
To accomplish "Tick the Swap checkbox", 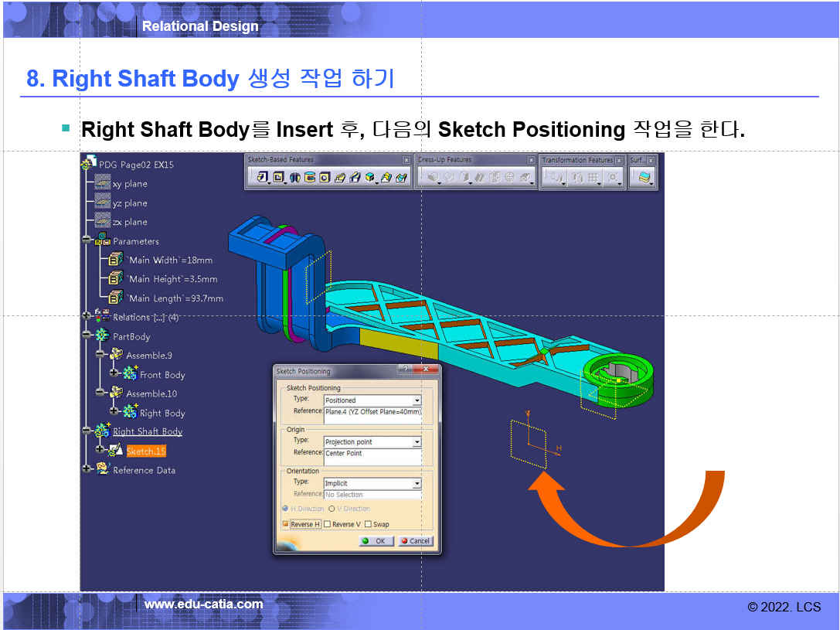I will (x=369, y=524).
